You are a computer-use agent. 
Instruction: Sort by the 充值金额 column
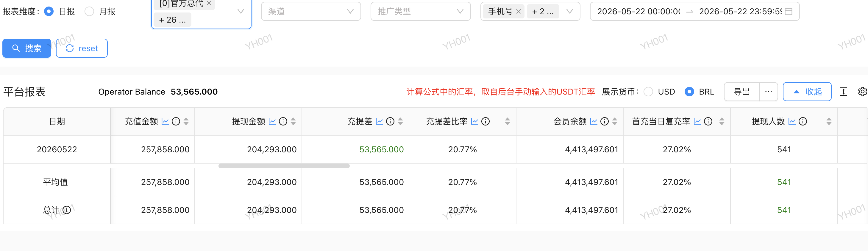pos(186,121)
